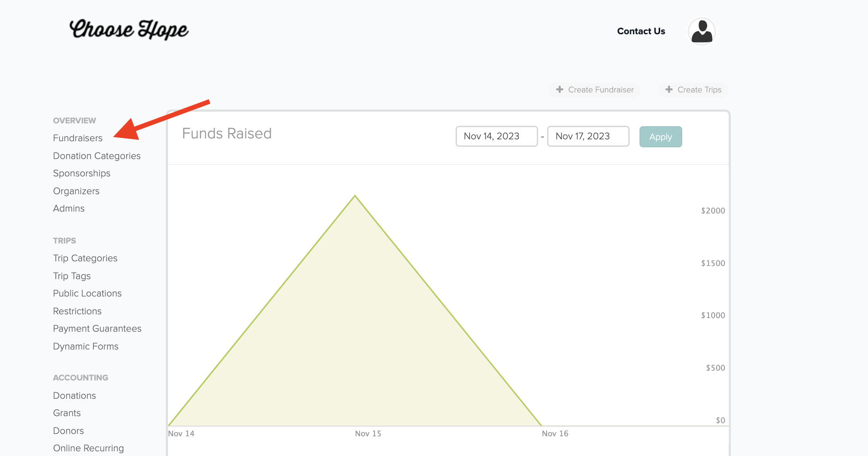The height and width of the screenshot is (456, 868).
Task: Click the Create Trips button
Action: pos(693,90)
